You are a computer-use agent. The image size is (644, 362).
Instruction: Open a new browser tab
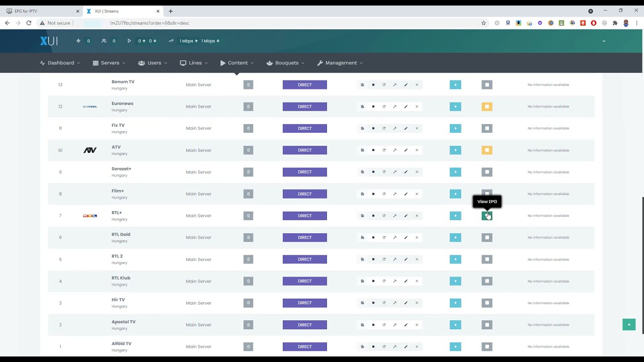point(171,11)
